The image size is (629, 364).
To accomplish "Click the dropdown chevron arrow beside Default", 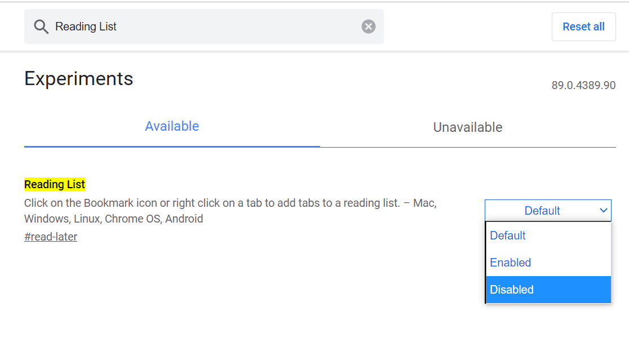I will click(603, 211).
